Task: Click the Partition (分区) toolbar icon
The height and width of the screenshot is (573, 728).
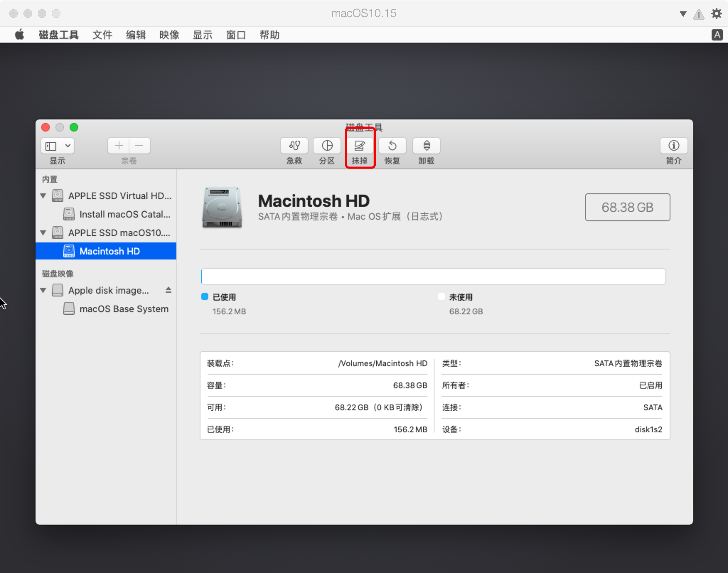Action: coord(327,146)
